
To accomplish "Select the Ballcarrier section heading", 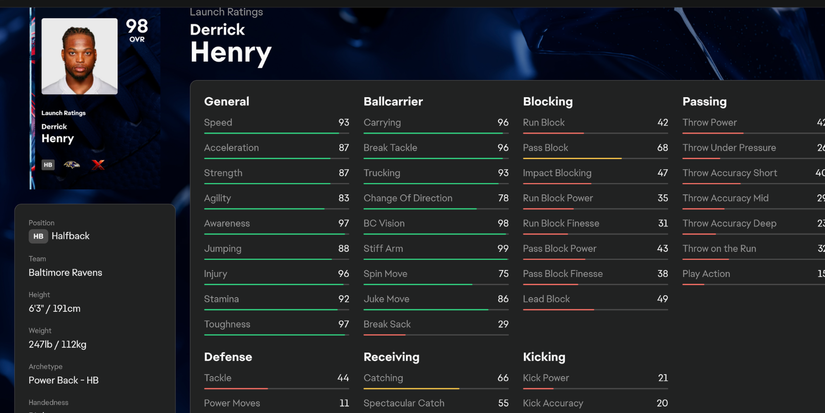I will pos(393,101).
